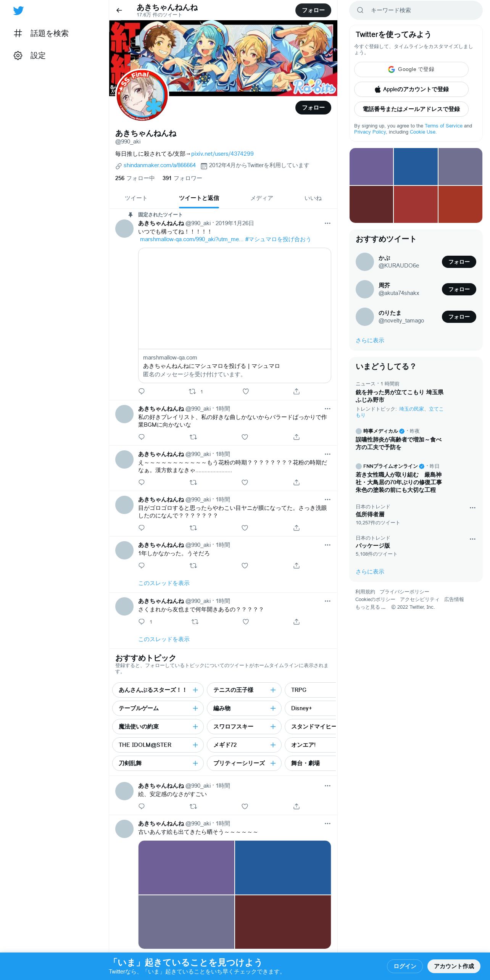Share the 1年しかなかった tweet
490x980 pixels.
click(x=297, y=566)
